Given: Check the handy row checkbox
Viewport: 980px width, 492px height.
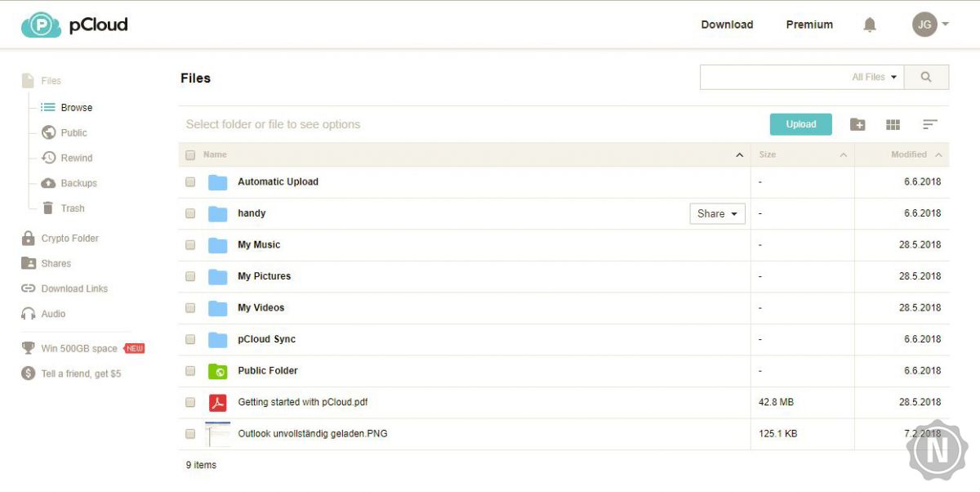Looking at the screenshot, I should (x=190, y=213).
